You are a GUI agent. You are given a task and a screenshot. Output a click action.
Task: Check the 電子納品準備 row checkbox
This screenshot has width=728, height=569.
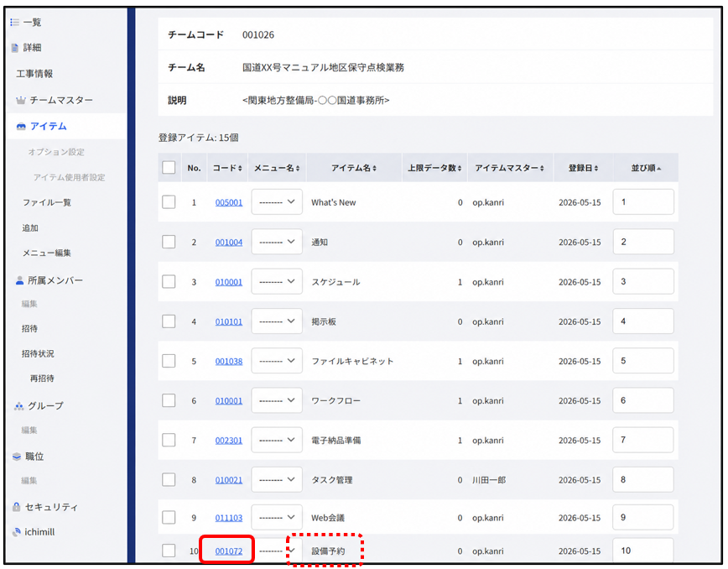169,440
